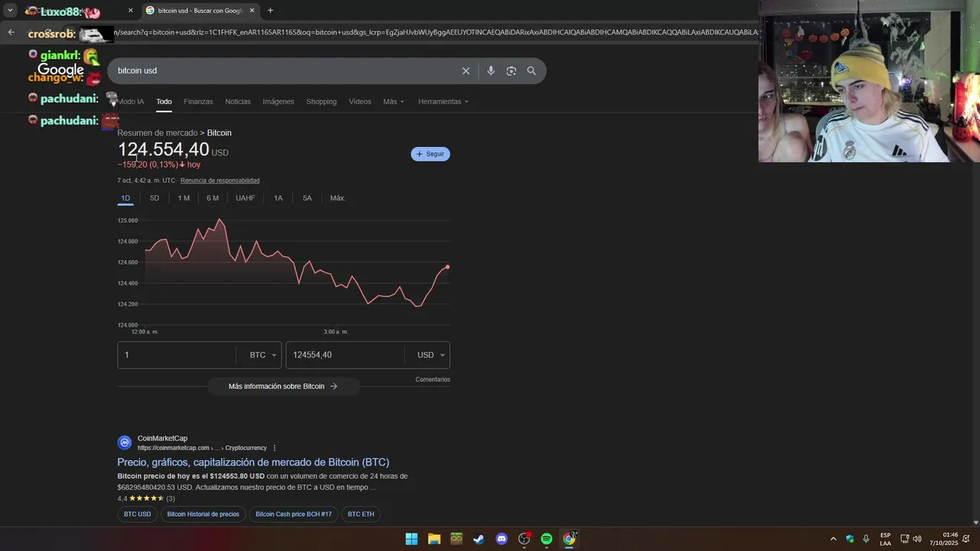Screen dimensions: 980x551
Task: Open the Windows Start menu
Action: (x=411, y=539)
